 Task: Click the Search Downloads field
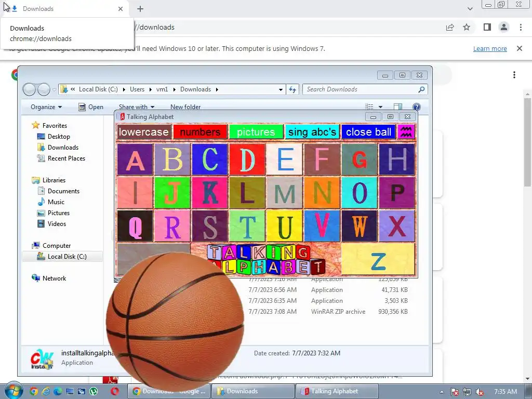tap(365, 89)
